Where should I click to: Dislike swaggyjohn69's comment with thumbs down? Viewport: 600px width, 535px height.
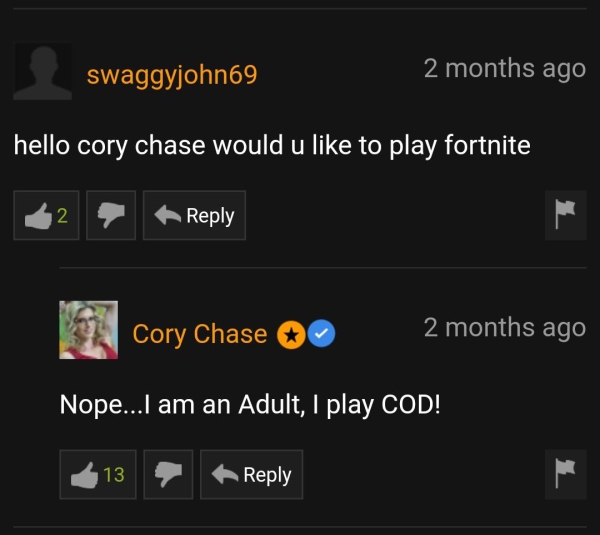pos(111,215)
